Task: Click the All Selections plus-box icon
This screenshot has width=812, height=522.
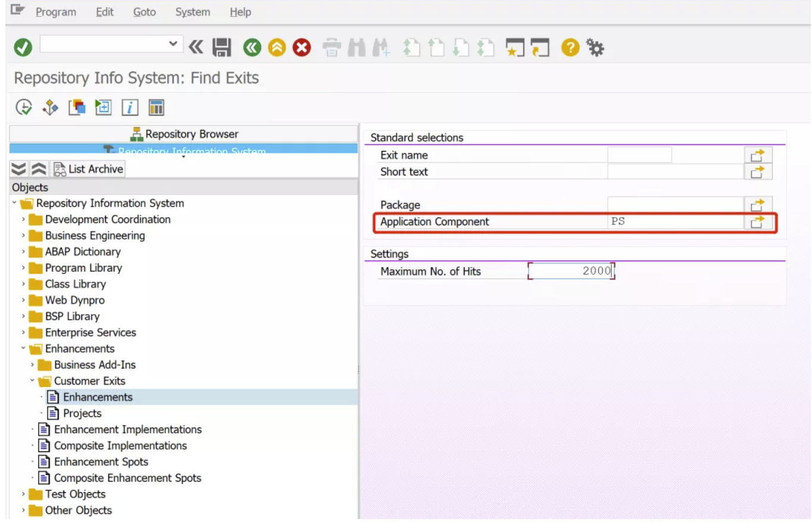Action: tap(104, 108)
